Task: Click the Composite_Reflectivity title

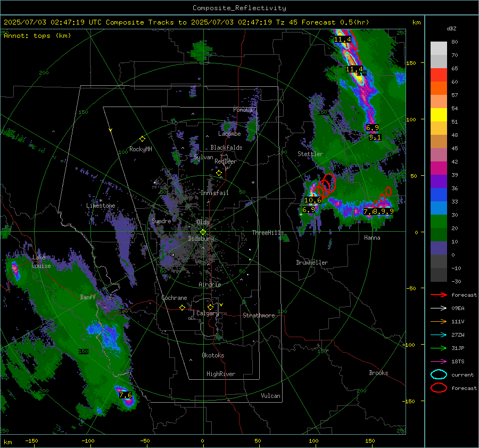Action: 240,8
